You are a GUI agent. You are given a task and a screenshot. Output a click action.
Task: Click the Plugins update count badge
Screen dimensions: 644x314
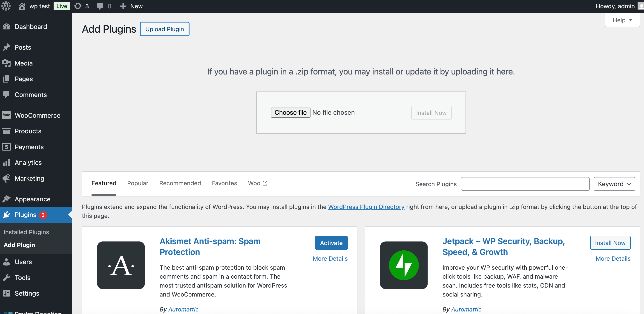click(x=43, y=215)
